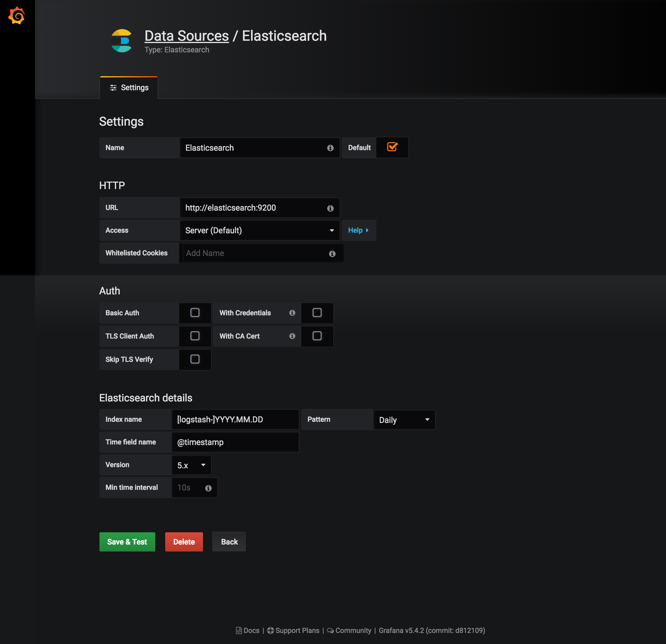
Task: Click the Grafana logo in sidebar
Action: pyautogui.click(x=17, y=16)
